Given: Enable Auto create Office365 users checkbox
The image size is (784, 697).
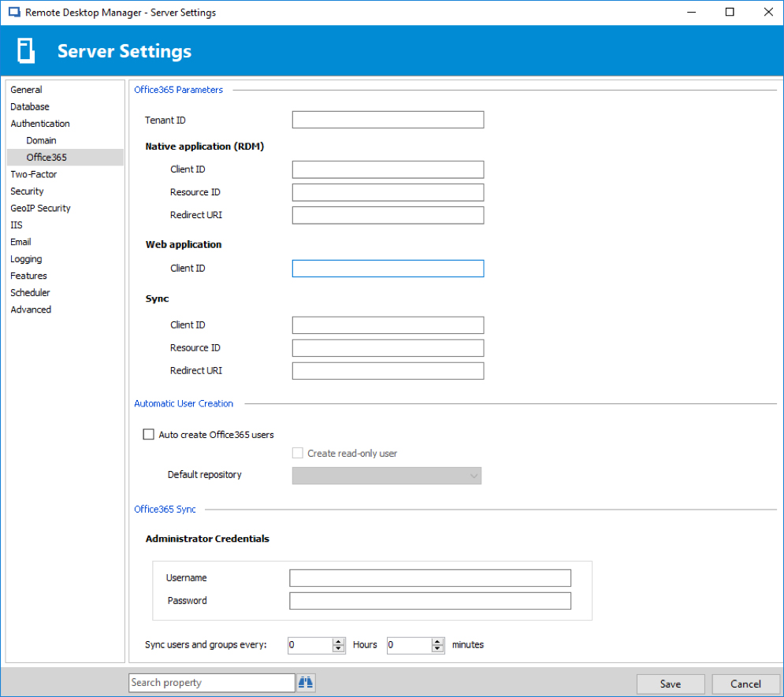Looking at the screenshot, I should pos(149,434).
